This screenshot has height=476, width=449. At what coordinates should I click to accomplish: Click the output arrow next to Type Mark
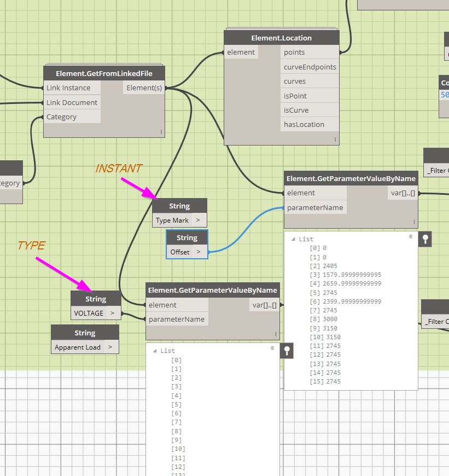[198, 220]
